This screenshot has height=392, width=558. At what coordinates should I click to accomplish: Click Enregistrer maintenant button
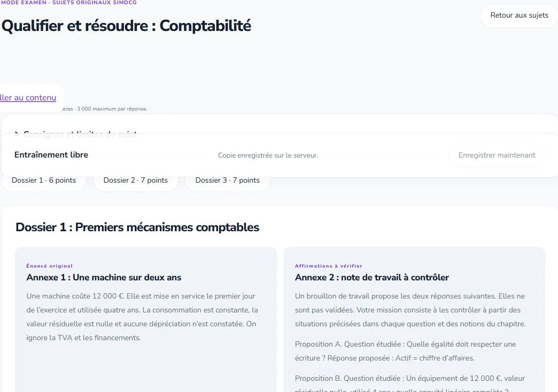(497, 155)
